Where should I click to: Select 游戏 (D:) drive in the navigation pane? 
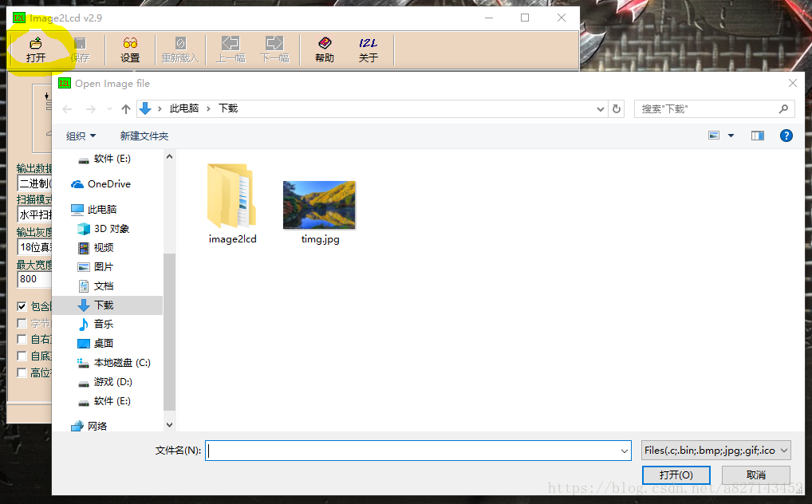[107, 382]
